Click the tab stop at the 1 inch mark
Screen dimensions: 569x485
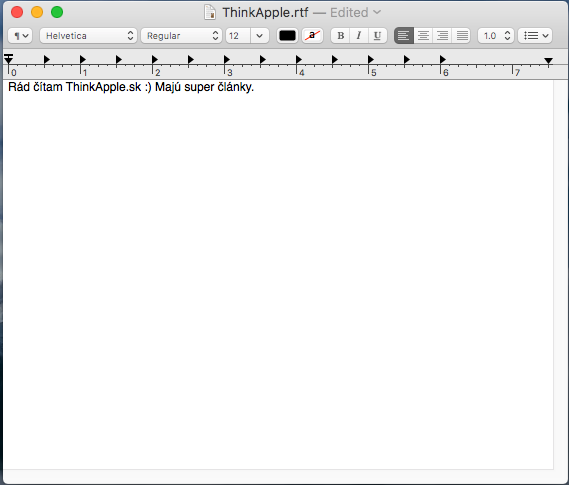click(x=83, y=59)
